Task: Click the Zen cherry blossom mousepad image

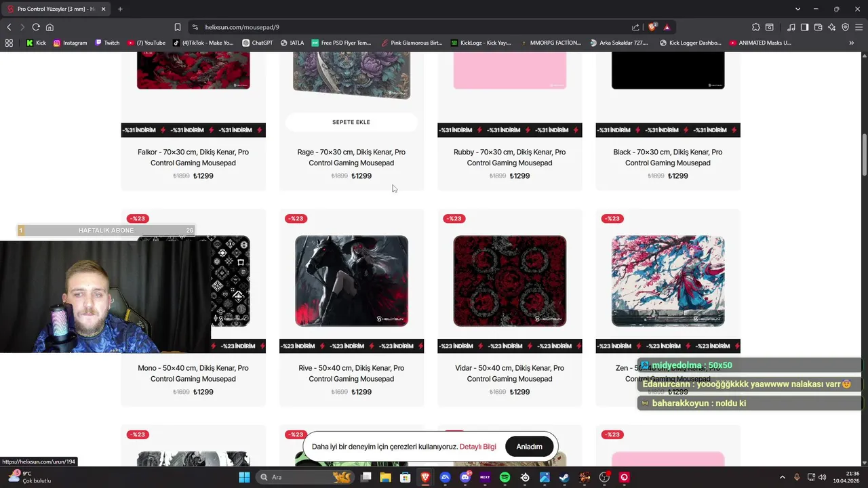Action: tap(668, 281)
